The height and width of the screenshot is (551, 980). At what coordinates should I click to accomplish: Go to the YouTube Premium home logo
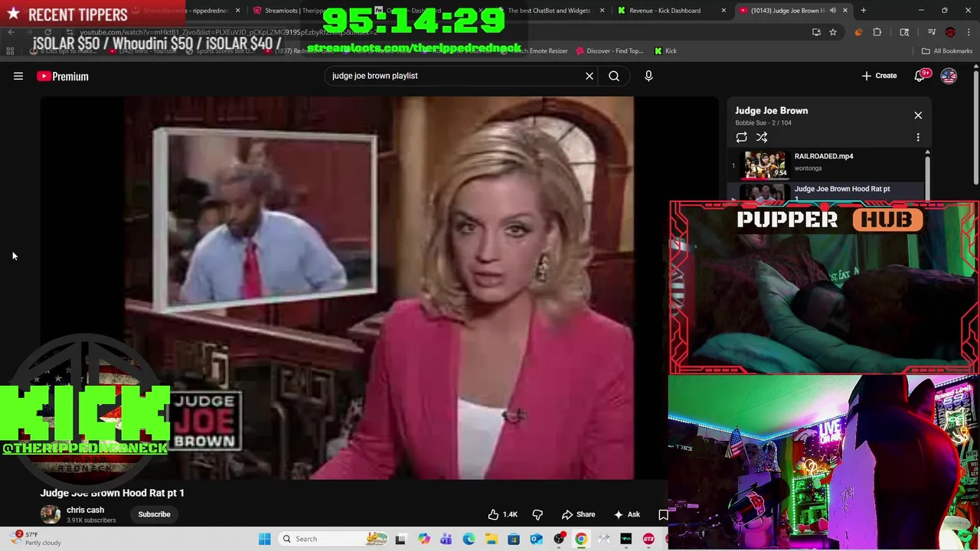(x=63, y=76)
